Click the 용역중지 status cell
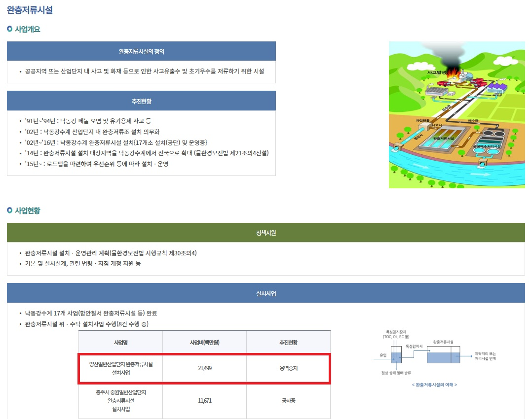 point(288,369)
